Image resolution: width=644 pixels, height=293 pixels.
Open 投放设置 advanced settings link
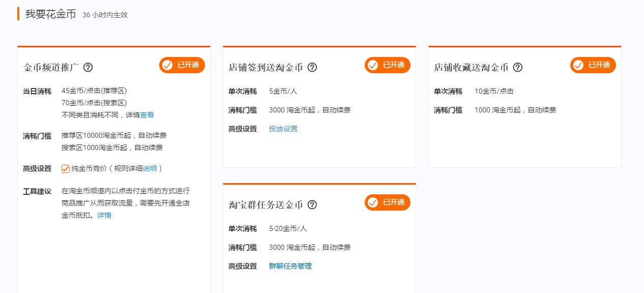283,129
